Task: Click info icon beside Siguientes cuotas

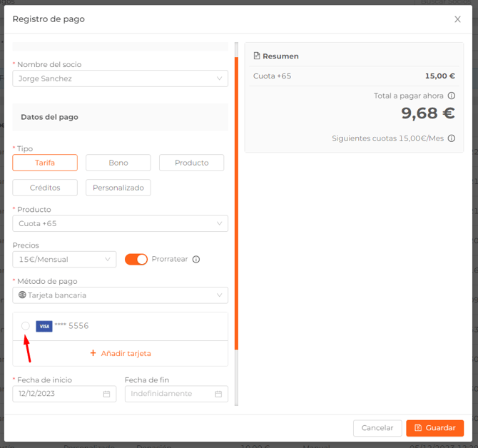Action: (x=451, y=138)
